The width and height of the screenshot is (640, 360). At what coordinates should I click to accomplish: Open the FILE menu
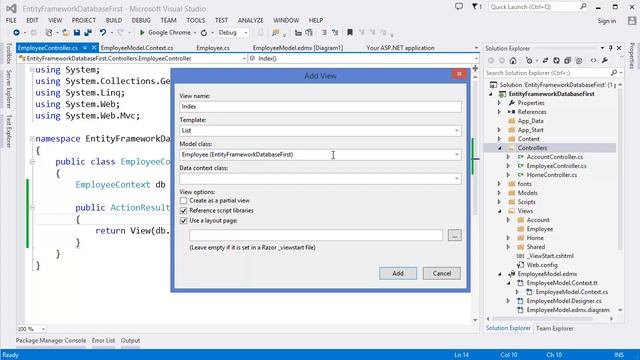tap(11, 20)
